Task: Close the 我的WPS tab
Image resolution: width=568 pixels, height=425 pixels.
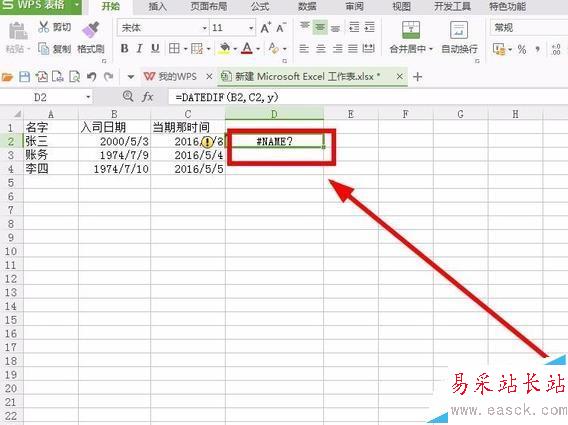Action: [209, 76]
